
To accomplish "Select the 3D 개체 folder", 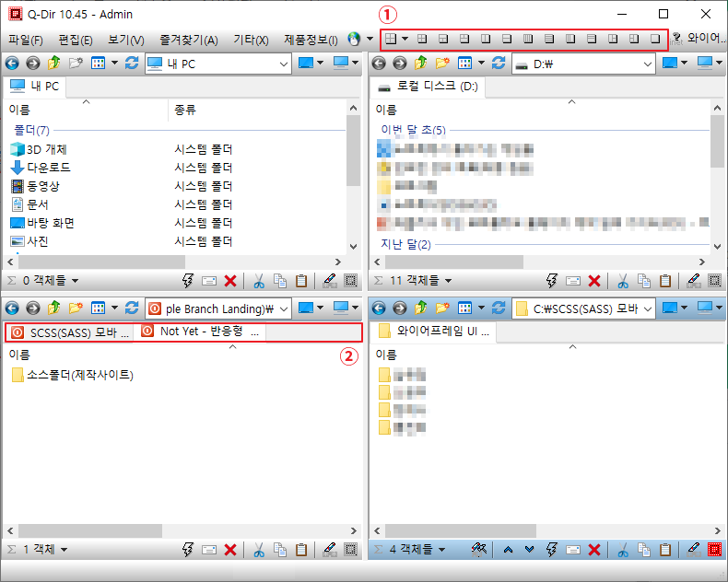I will 39,149.
